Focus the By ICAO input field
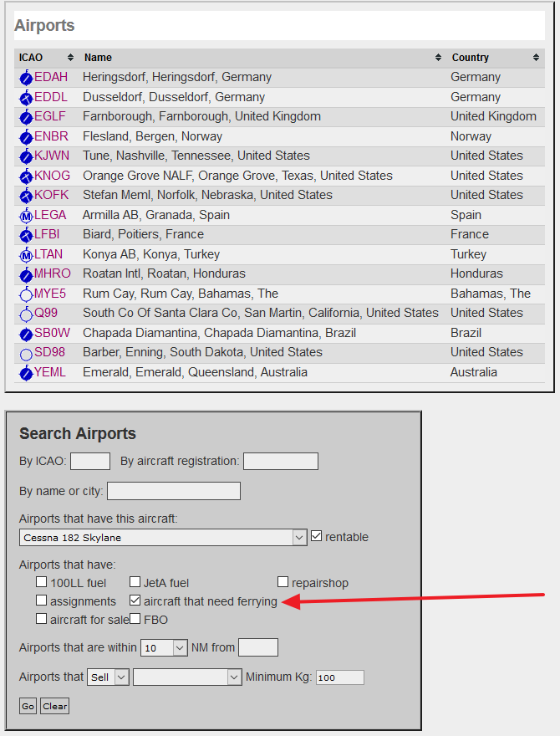Screen dimensions: 560x736 90,461
